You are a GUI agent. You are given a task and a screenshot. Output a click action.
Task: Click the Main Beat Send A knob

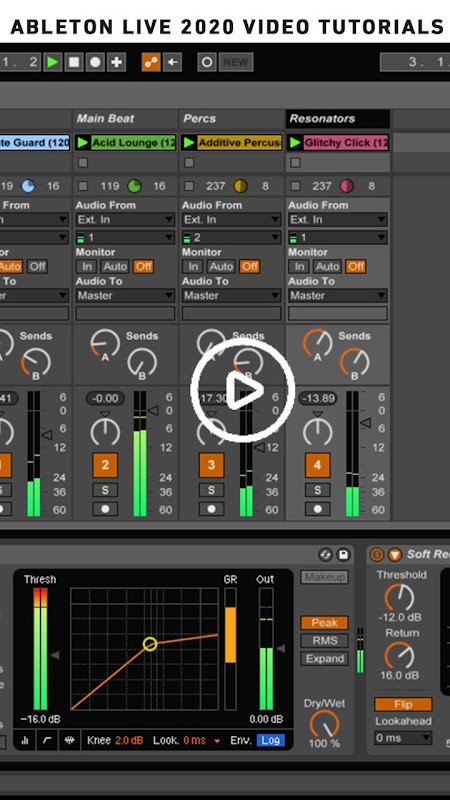(x=105, y=343)
